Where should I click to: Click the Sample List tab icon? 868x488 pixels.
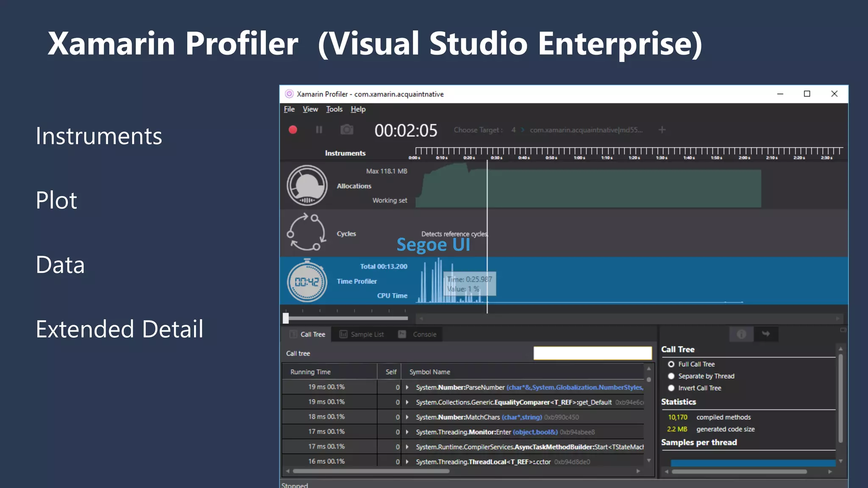(343, 334)
